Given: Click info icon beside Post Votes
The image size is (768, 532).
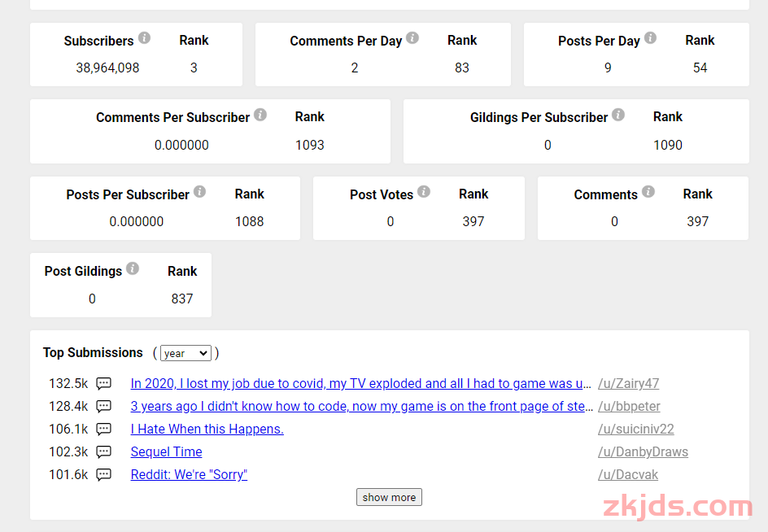Looking at the screenshot, I should [424, 192].
